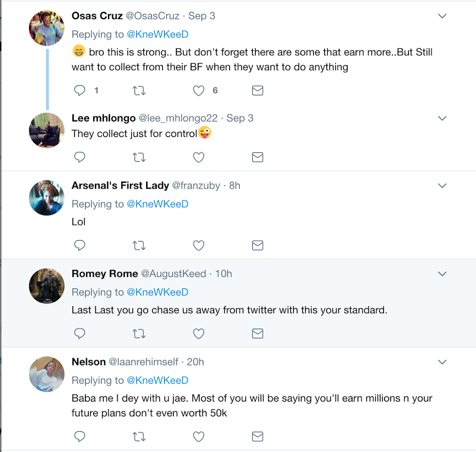Like the 'Lol' tweet
The height and width of the screenshot is (452, 476).
coord(199,246)
